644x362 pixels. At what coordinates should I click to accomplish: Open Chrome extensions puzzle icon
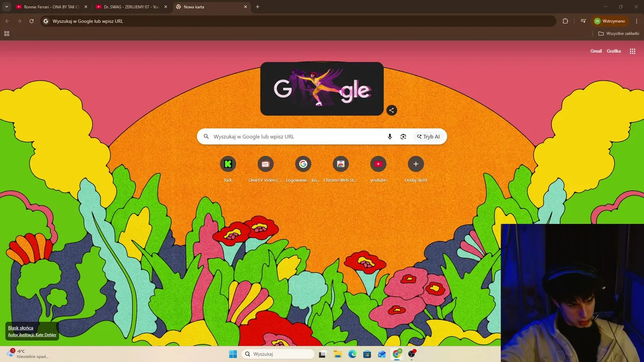click(x=565, y=21)
